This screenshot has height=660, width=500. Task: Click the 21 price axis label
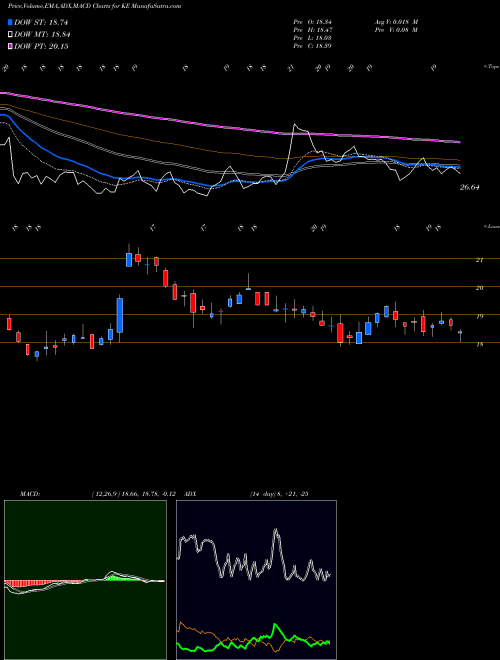tap(479, 260)
